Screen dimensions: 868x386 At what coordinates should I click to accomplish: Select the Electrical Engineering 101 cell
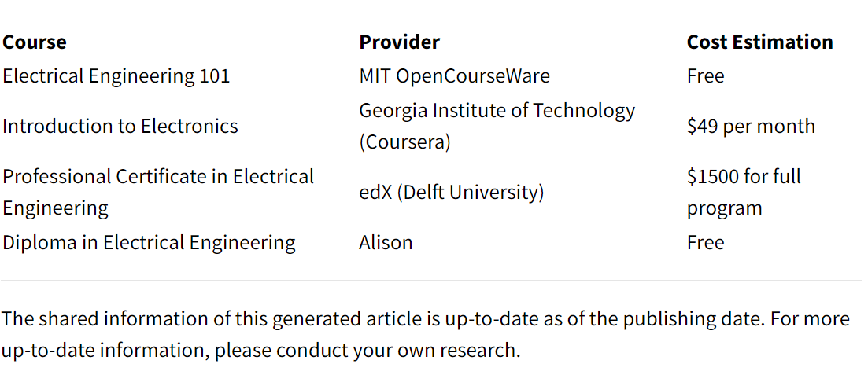(x=116, y=75)
